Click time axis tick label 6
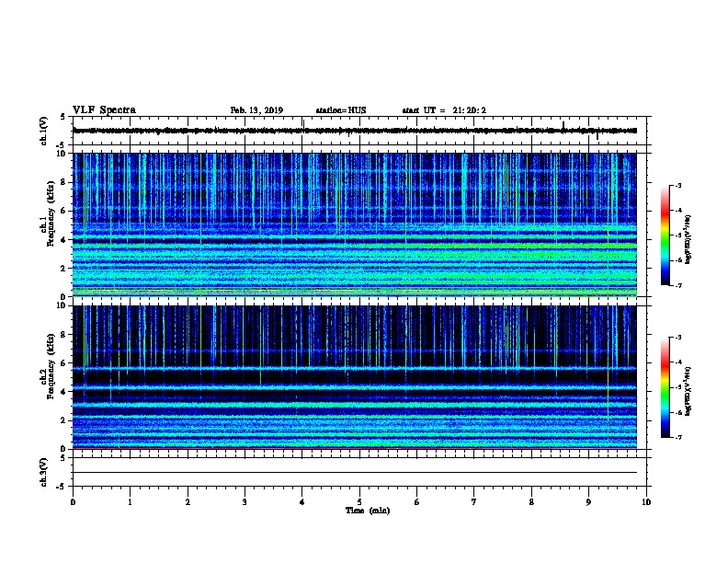This screenshot has height=563, width=728. [x=417, y=502]
